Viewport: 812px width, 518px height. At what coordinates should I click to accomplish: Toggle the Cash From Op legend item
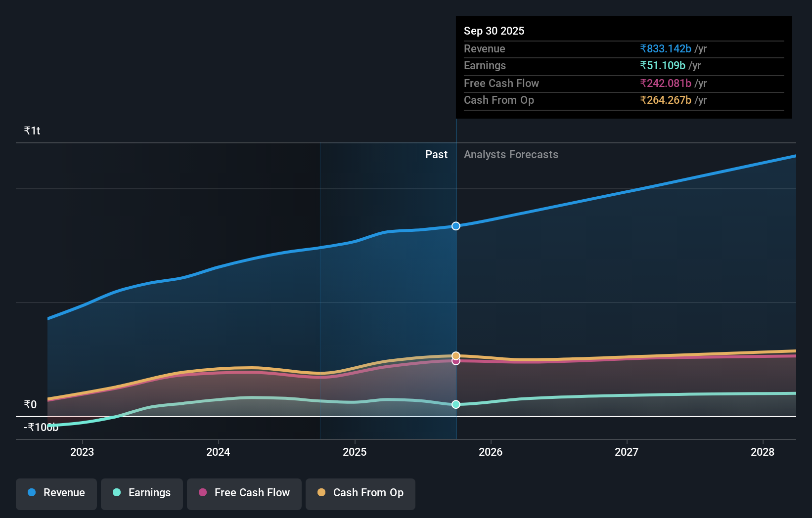click(360, 493)
